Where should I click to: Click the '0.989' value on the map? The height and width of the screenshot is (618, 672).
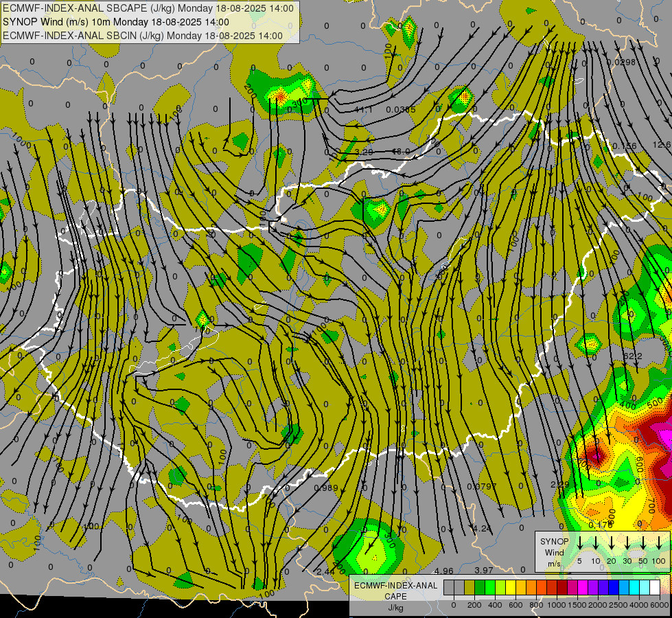pyautogui.click(x=326, y=488)
